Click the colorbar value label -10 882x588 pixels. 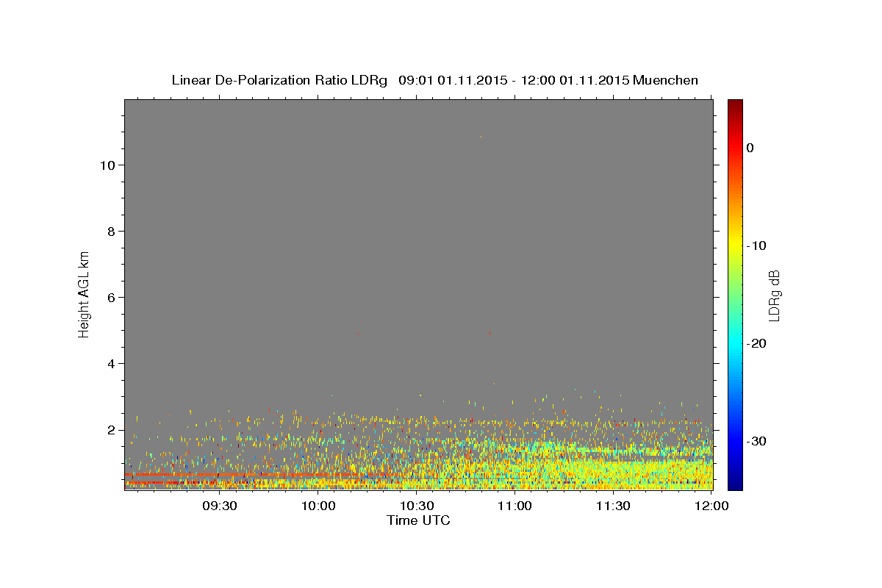757,245
